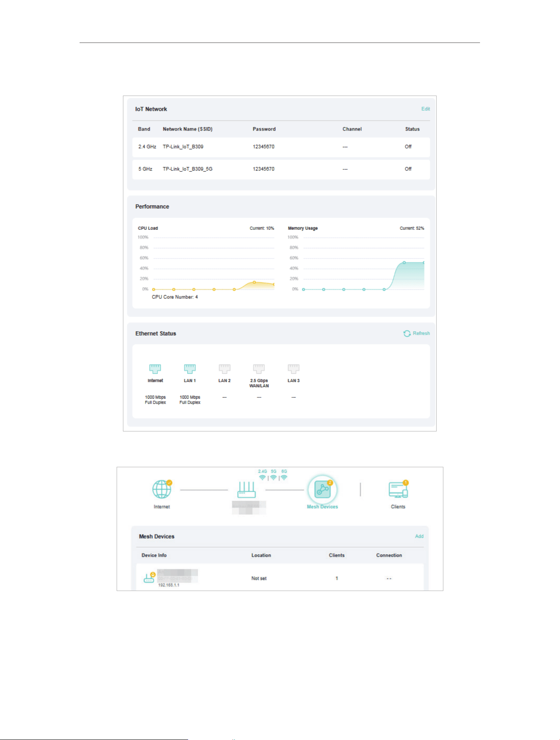This screenshot has width=560, height=740.
Task: Click Refresh in Ethernet Status
Action: (x=421, y=333)
